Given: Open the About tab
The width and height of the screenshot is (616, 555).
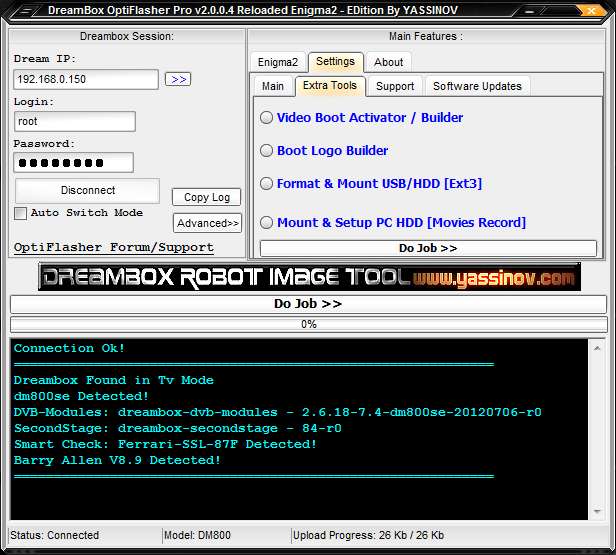Looking at the screenshot, I should click(x=388, y=62).
